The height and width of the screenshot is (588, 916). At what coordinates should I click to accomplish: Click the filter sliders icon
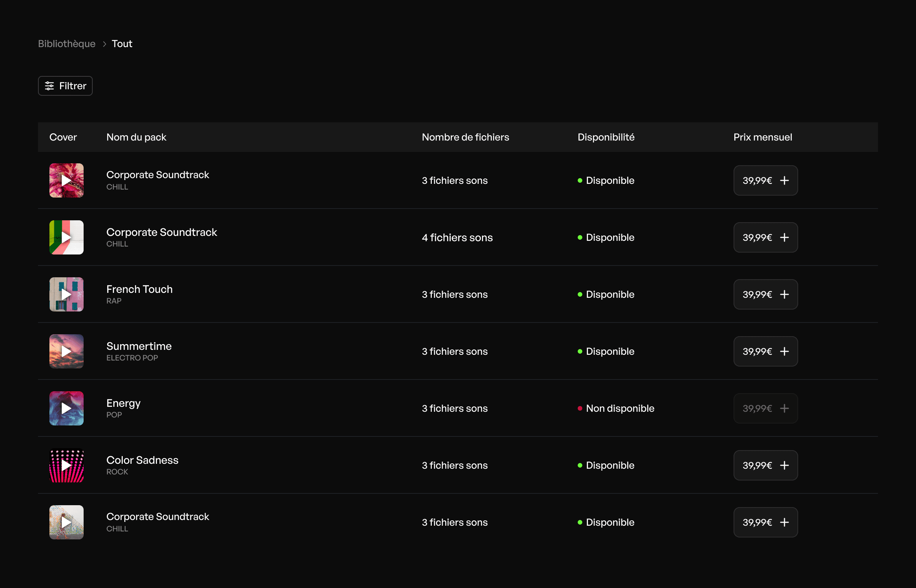(49, 86)
